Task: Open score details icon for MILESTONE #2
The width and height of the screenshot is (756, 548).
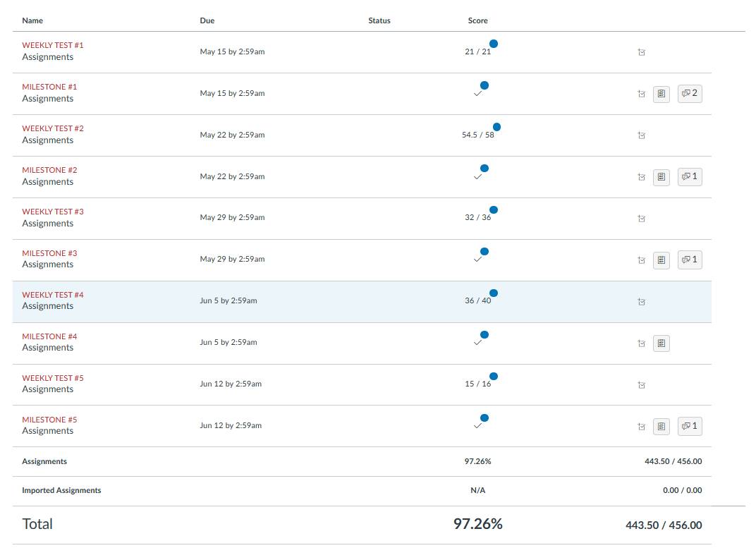Action: pos(641,177)
